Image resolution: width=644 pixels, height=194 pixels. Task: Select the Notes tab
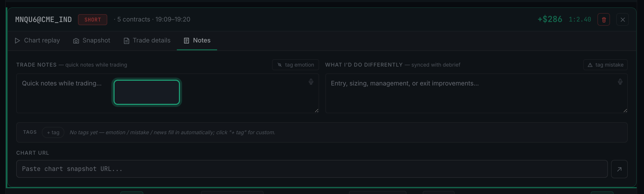click(x=197, y=40)
